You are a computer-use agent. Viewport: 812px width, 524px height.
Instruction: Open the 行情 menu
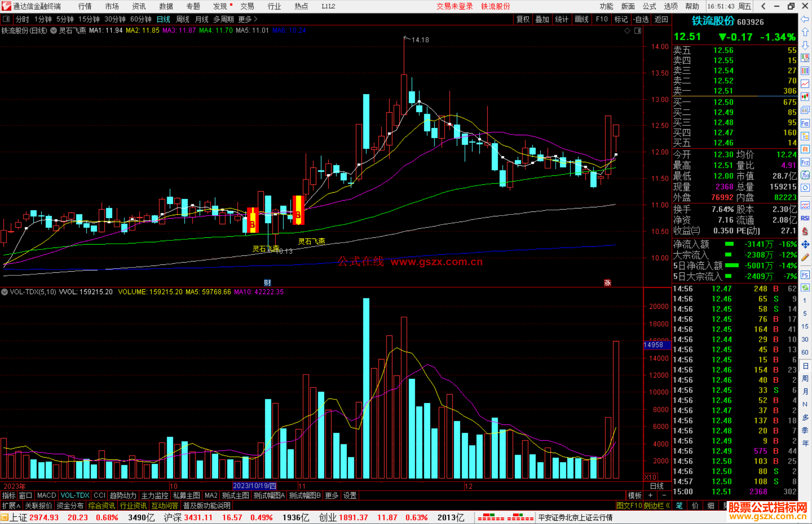pos(85,6)
